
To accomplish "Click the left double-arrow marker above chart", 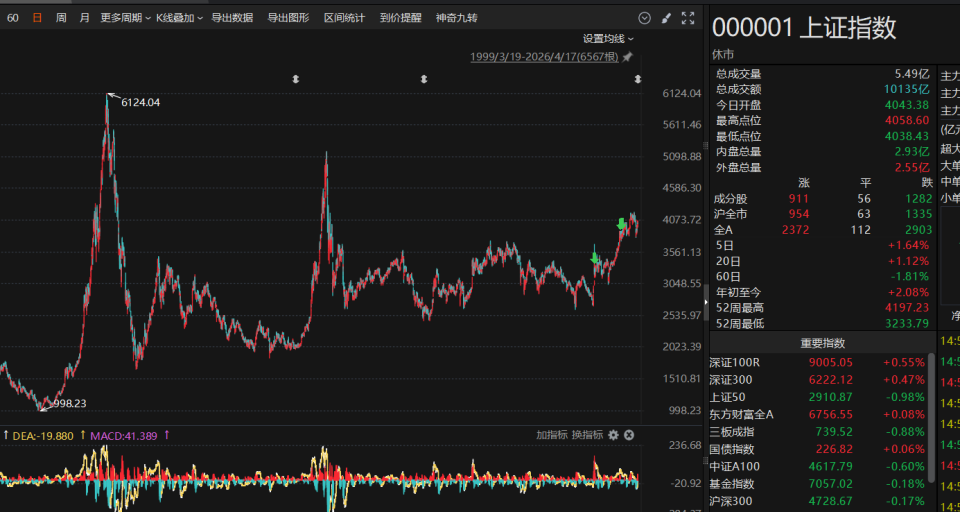I will pos(296,79).
